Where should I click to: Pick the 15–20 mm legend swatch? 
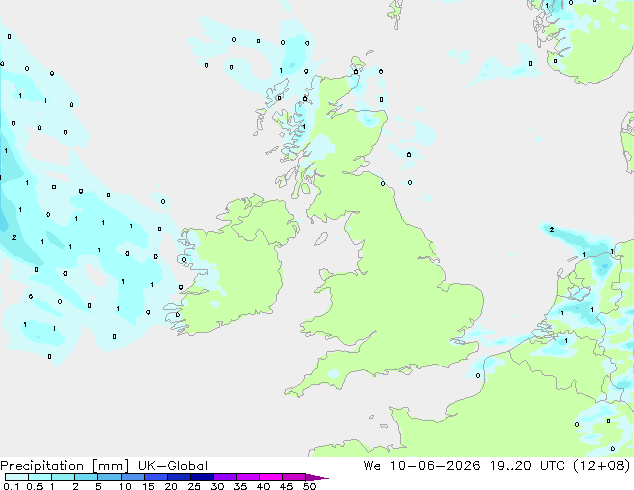155,477
